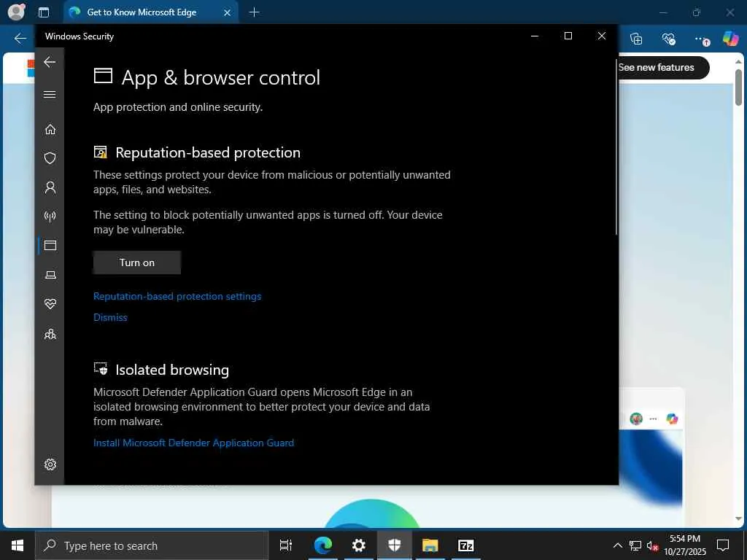The image size is (747, 560).
Task: Dismiss the reputation-based protection warning
Action: [x=110, y=318]
